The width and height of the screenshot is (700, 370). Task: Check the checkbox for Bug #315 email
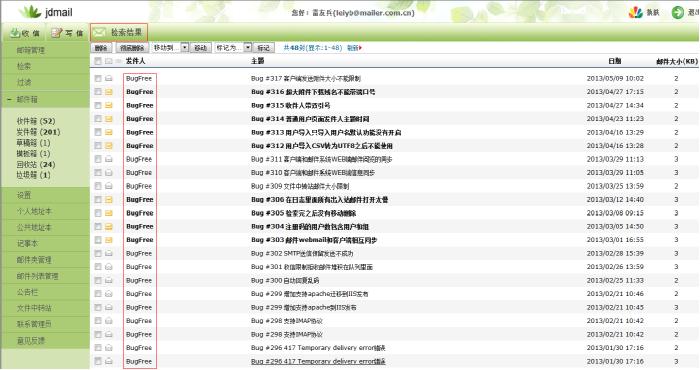(98, 105)
